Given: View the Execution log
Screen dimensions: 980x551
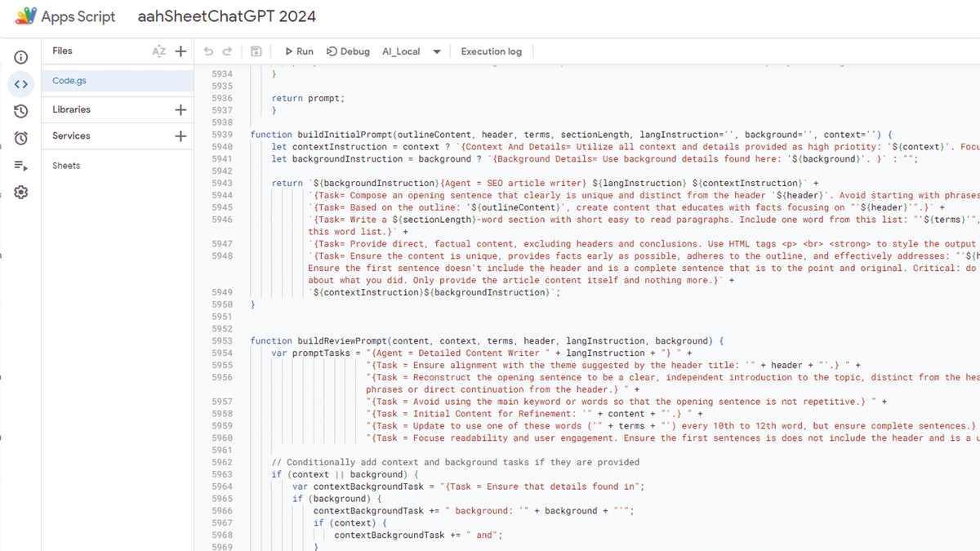Looking at the screenshot, I should pyautogui.click(x=490, y=51).
